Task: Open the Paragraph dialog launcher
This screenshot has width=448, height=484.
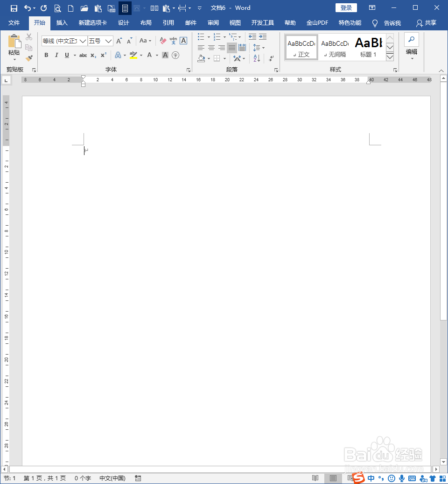Action: [x=276, y=70]
